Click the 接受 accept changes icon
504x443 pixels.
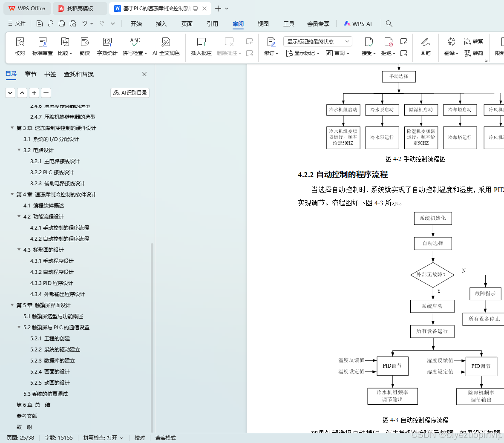click(x=369, y=42)
